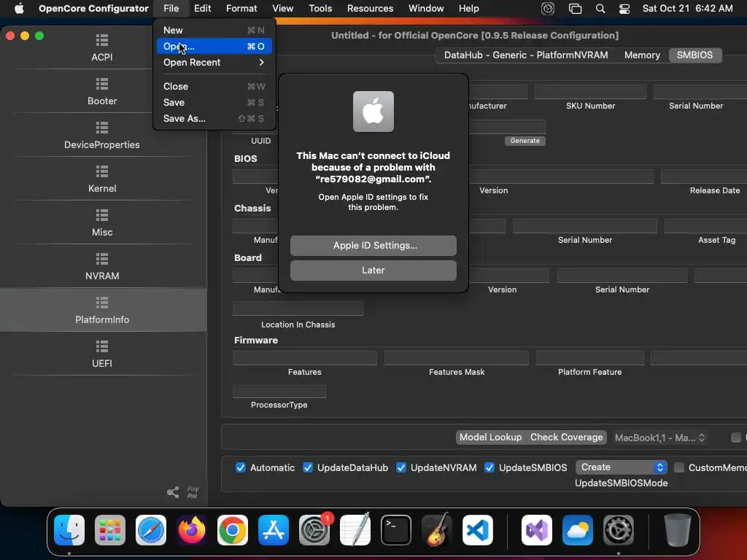Choose Open... from the File menu

pyautogui.click(x=214, y=46)
